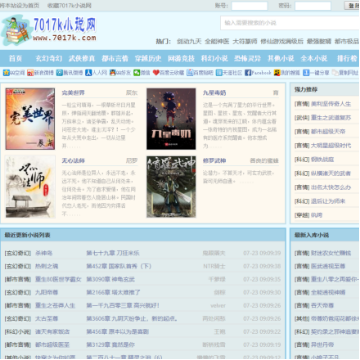Viewport: 360px width, 360px height.
Task: Open the 无心法师 book cover
Action: tap(30, 187)
